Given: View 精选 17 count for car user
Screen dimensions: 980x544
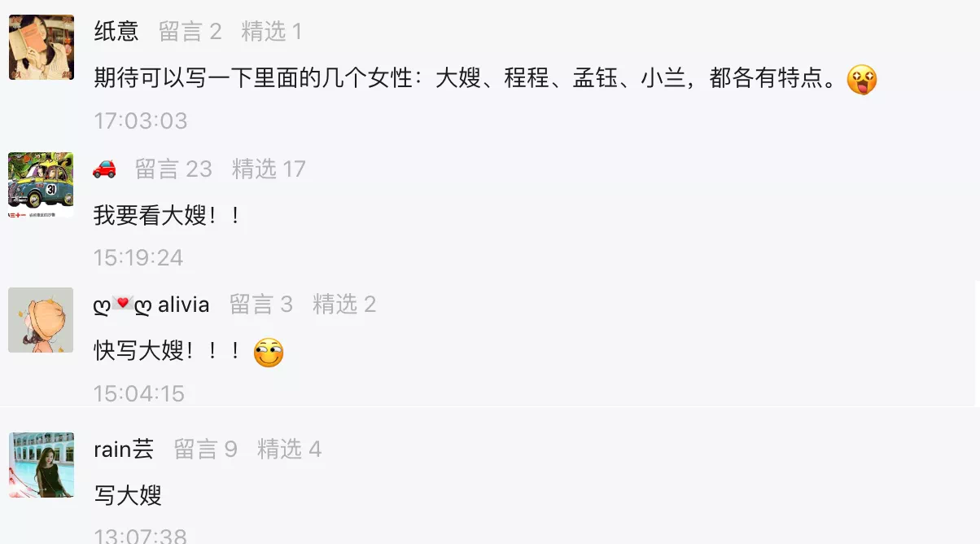Looking at the screenshot, I should [x=269, y=169].
